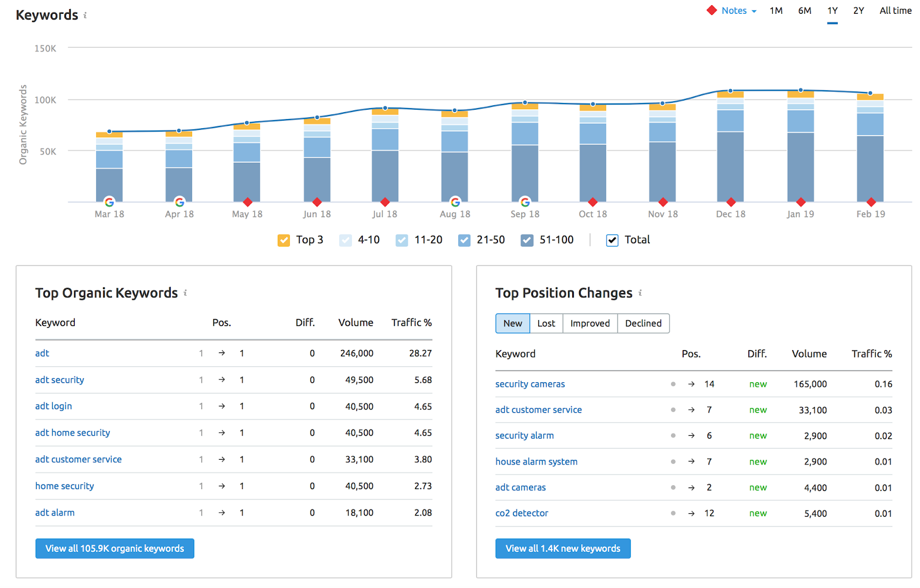920x588 pixels.
Task: Click the Top Position Changes info icon
Action: click(640, 293)
